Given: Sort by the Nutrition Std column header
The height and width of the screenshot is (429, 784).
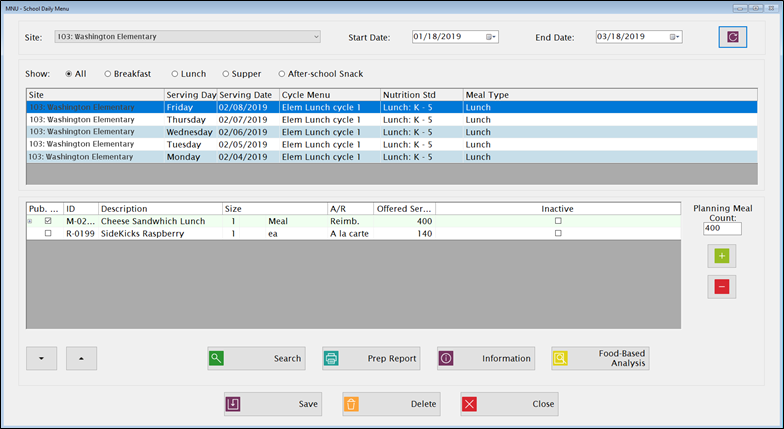Looking at the screenshot, I should (422, 95).
